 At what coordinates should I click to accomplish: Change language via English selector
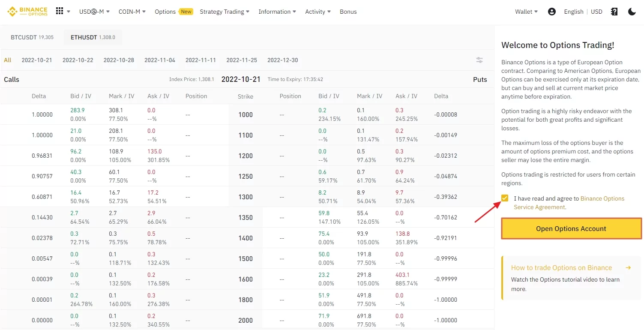(573, 12)
